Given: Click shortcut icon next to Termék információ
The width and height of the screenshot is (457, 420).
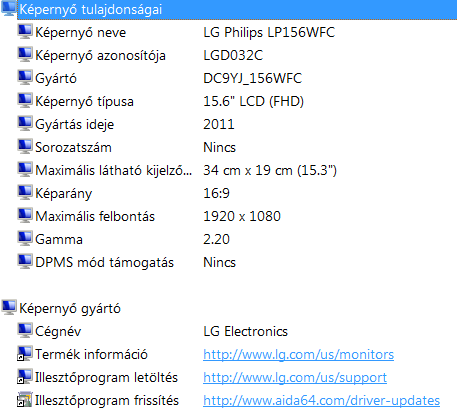Looking at the screenshot, I should point(25,354).
